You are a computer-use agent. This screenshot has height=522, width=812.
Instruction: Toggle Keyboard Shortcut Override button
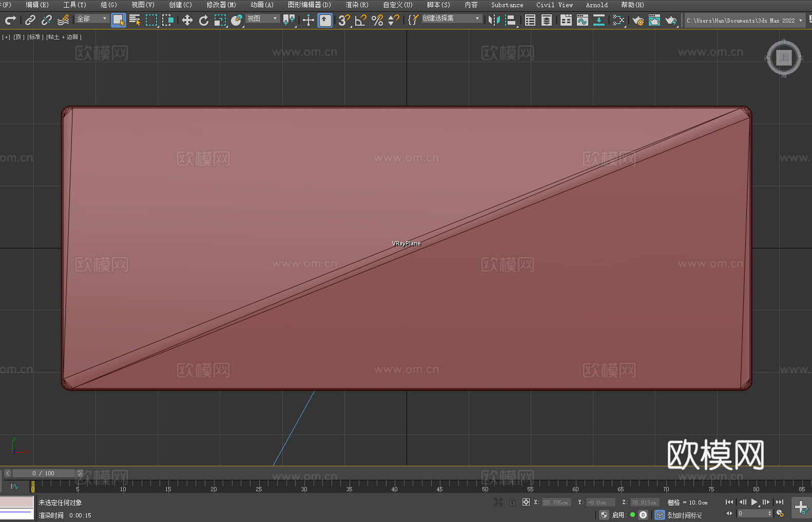[x=325, y=20]
